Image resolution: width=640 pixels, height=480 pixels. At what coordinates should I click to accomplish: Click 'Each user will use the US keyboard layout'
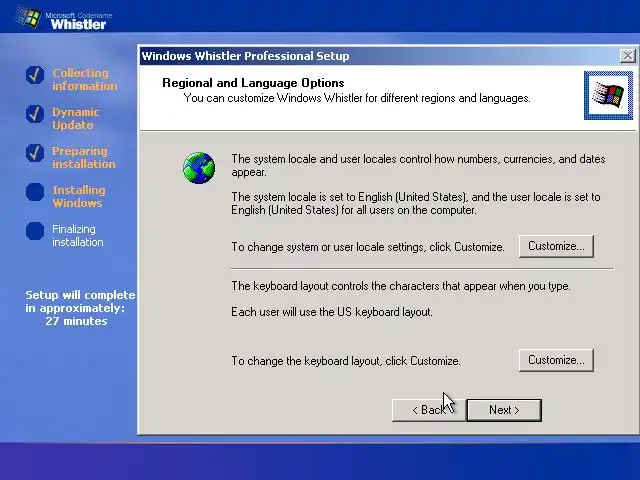click(331, 312)
